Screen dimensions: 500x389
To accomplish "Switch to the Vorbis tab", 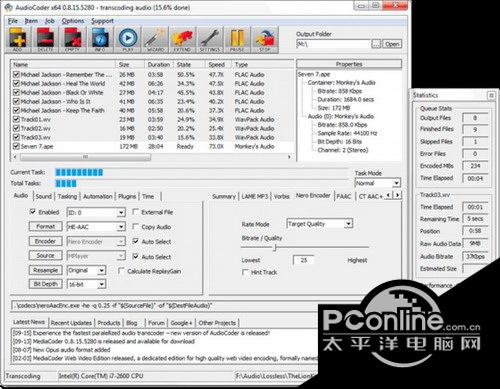I will click(281, 196).
